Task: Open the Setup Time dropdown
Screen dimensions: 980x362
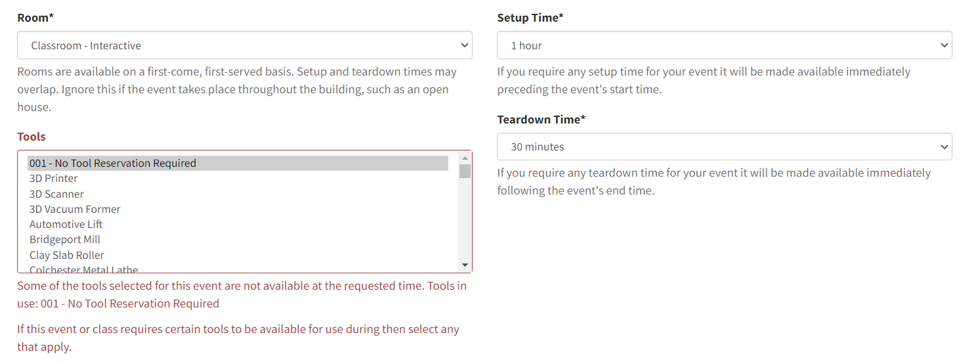Action: click(724, 45)
